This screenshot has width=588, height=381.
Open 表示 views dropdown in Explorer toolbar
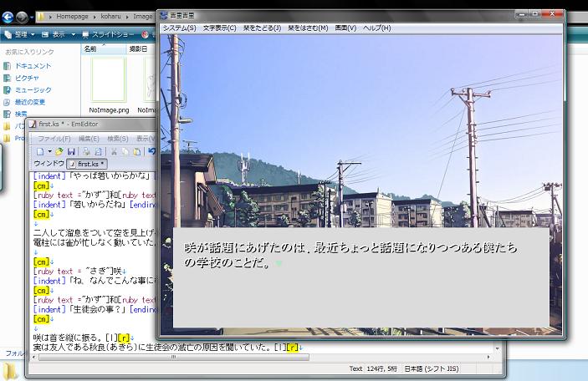pyautogui.click(x=73, y=34)
